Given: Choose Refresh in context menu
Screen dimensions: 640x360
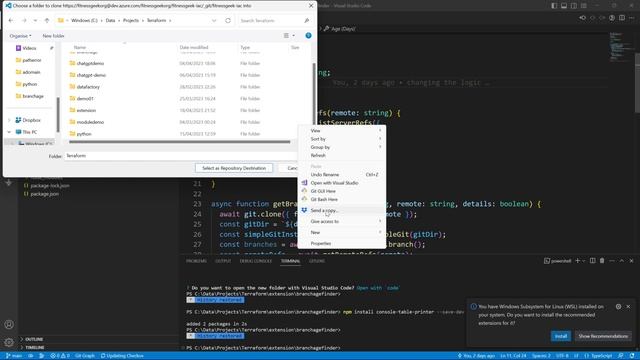Looking at the screenshot, I should (342, 156).
